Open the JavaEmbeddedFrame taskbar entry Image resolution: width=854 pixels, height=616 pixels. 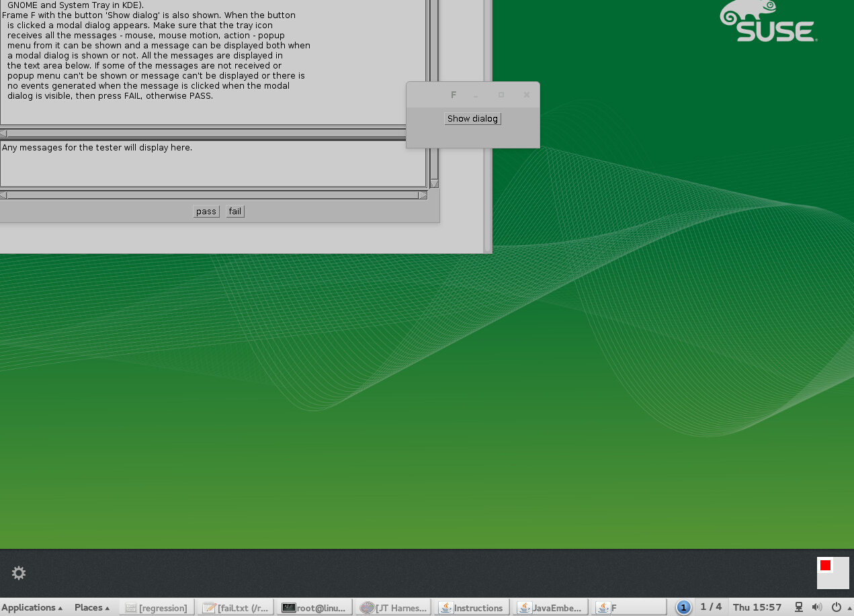tap(551, 608)
